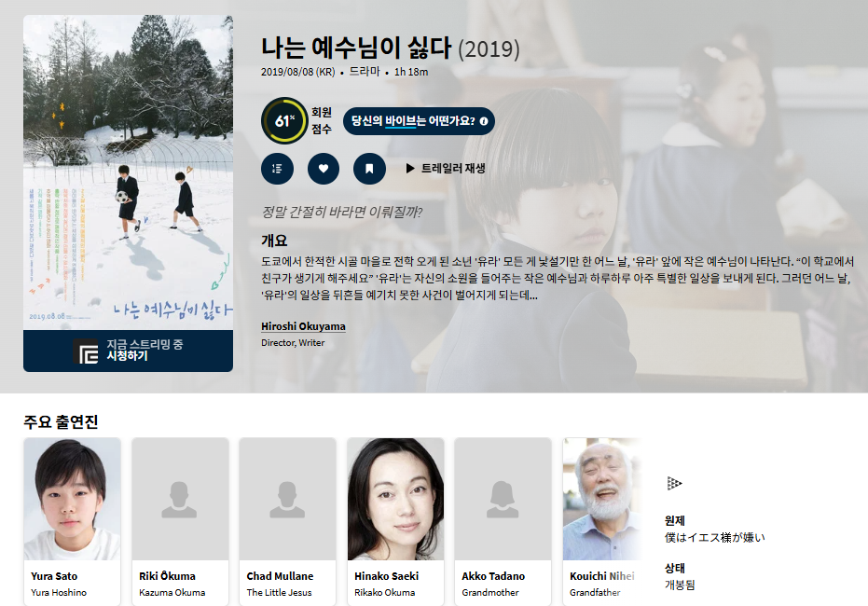This screenshot has height=606, width=868.
Task: Click Chad Mullane's placeholder avatar icon
Action: point(287,499)
